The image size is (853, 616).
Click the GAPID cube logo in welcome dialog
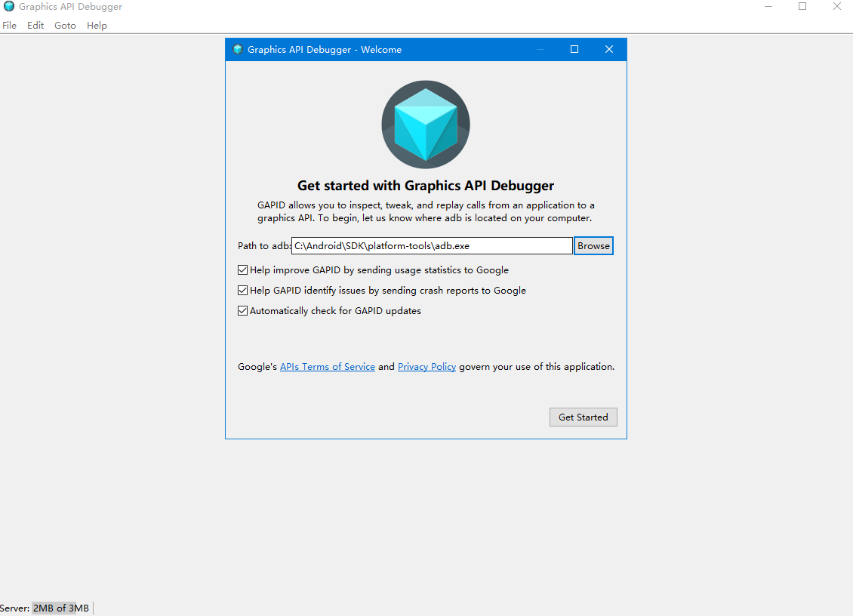(426, 125)
